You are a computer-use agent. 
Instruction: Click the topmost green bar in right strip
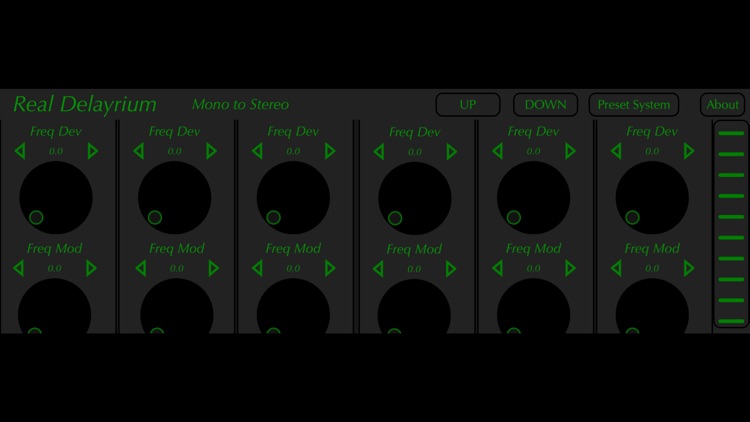731,133
